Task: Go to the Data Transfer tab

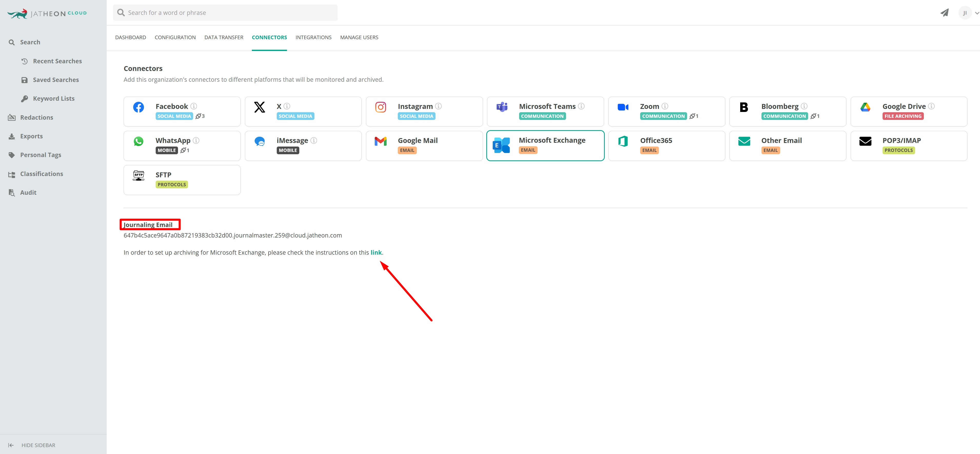Action: click(x=224, y=37)
